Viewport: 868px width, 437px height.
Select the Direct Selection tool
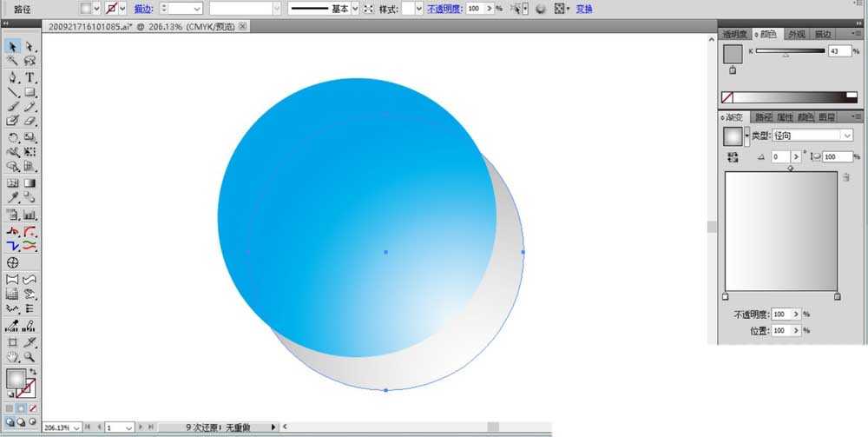click(x=30, y=47)
